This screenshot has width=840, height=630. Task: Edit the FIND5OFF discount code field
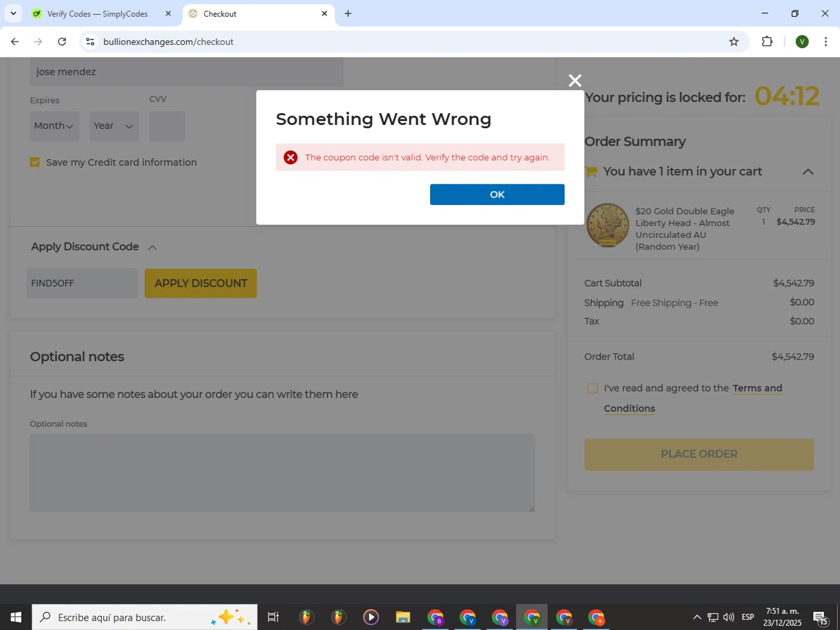click(82, 283)
